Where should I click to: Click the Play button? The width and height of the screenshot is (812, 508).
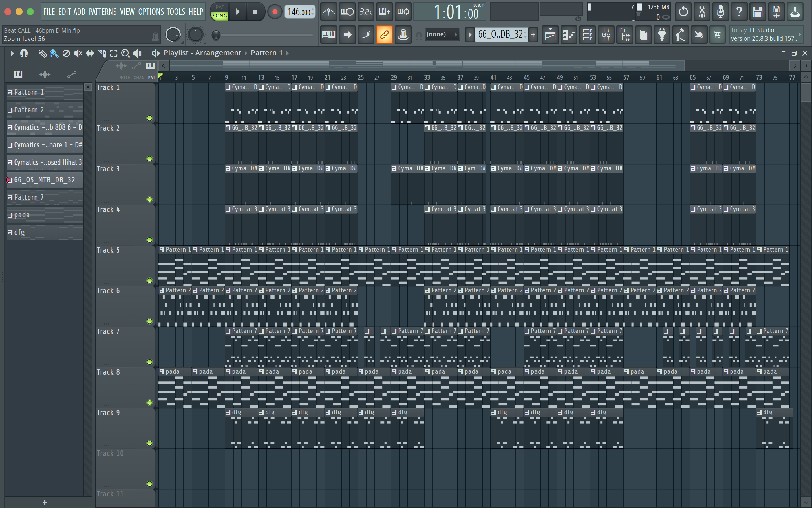click(x=238, y=12)
